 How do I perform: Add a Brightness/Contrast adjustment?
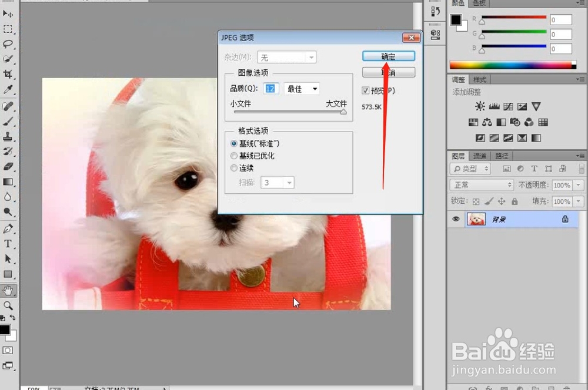[x=480, y=106]
